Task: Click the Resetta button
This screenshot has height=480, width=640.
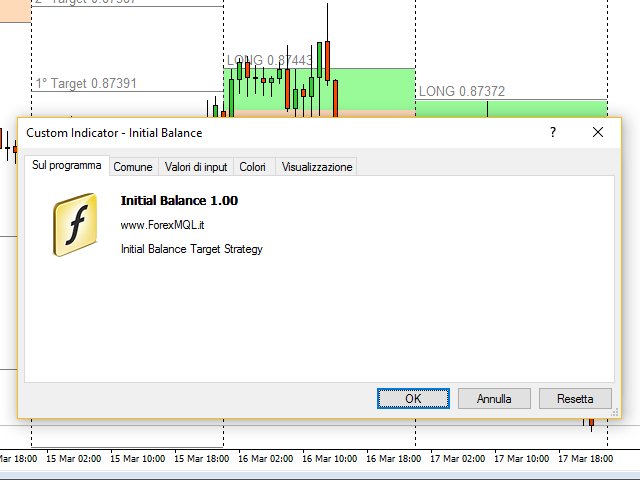Action: point(575,398)
